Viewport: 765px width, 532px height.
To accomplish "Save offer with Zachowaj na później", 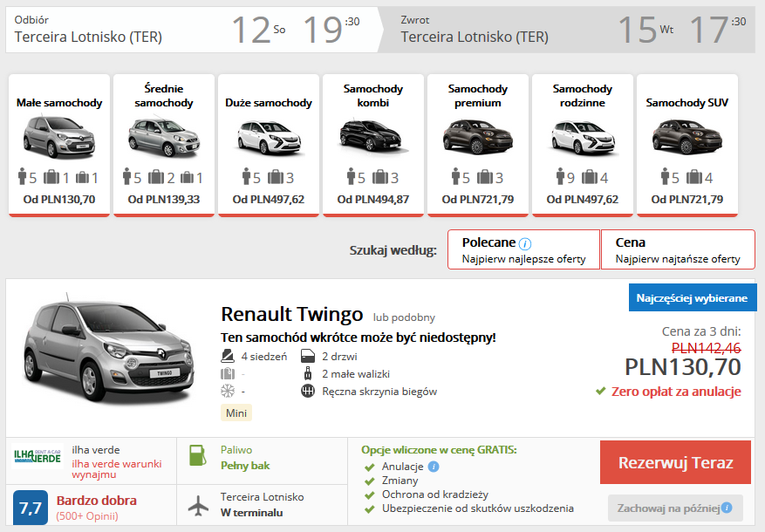I will click(675, 508).
